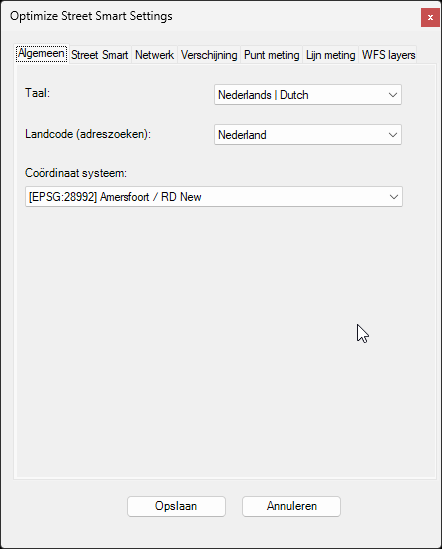
Task: Close the Optimize Street Smart Settings dialog
Action: (430, 17)
